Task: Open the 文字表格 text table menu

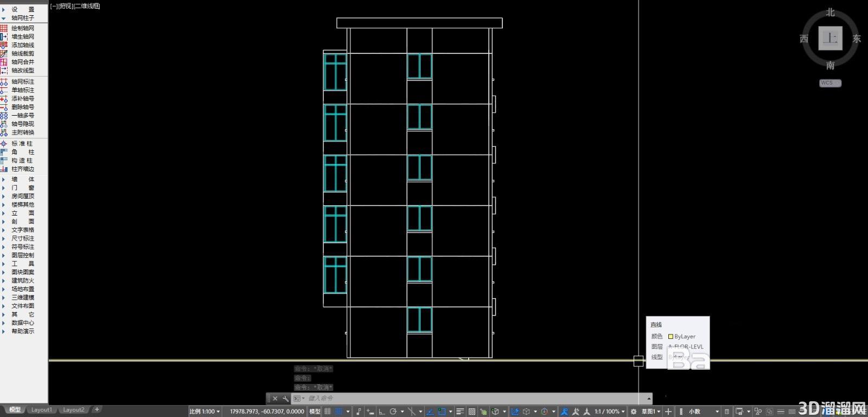Action: pos(22,230)
